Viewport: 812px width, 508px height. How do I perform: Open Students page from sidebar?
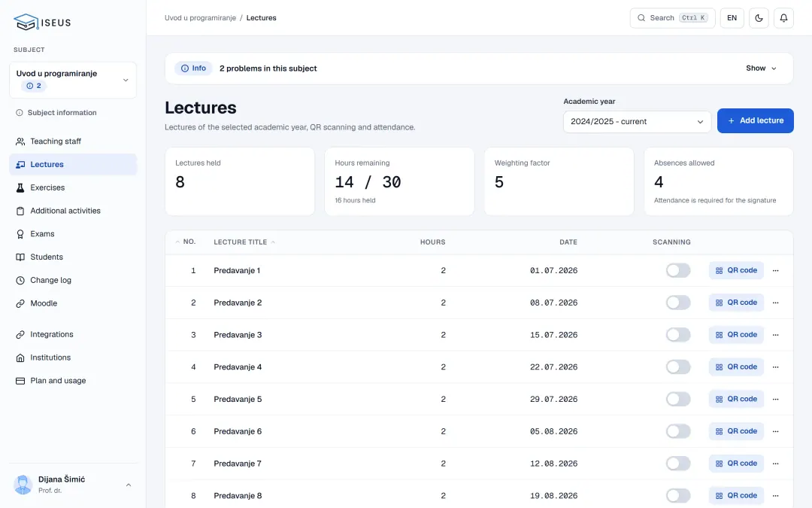73,257
